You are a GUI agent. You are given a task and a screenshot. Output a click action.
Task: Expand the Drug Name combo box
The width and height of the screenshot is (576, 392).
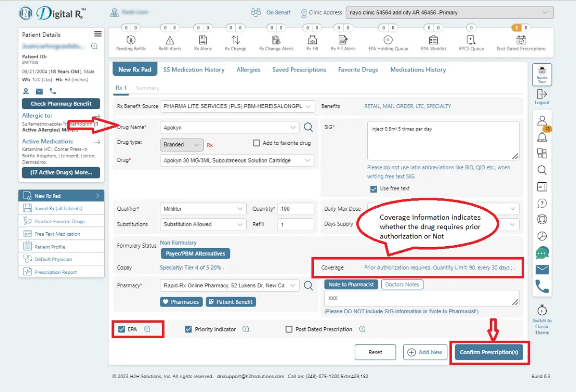pos(229,128)
